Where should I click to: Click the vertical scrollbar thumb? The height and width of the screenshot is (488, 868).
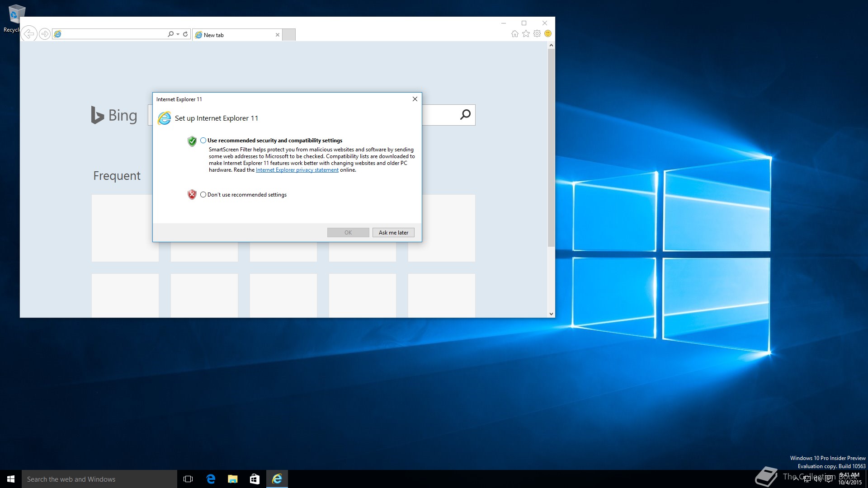[x=551, y=148]
